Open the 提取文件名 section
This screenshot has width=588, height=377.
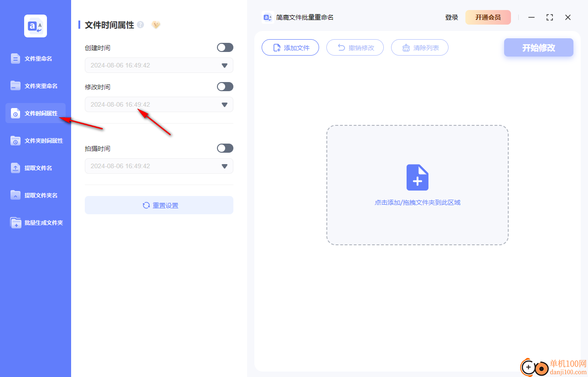[x=36, y=168]
